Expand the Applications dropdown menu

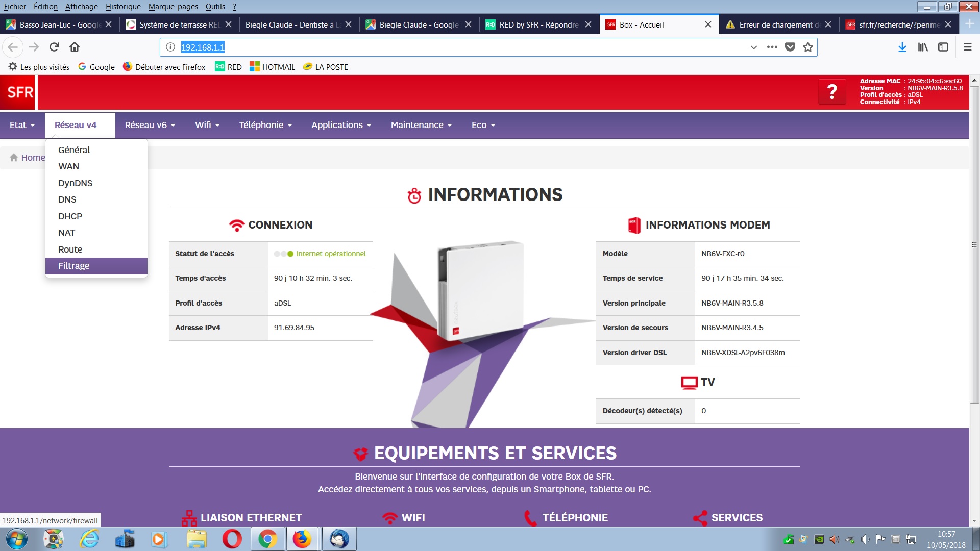pyautogui.click(x=341, y=125)
